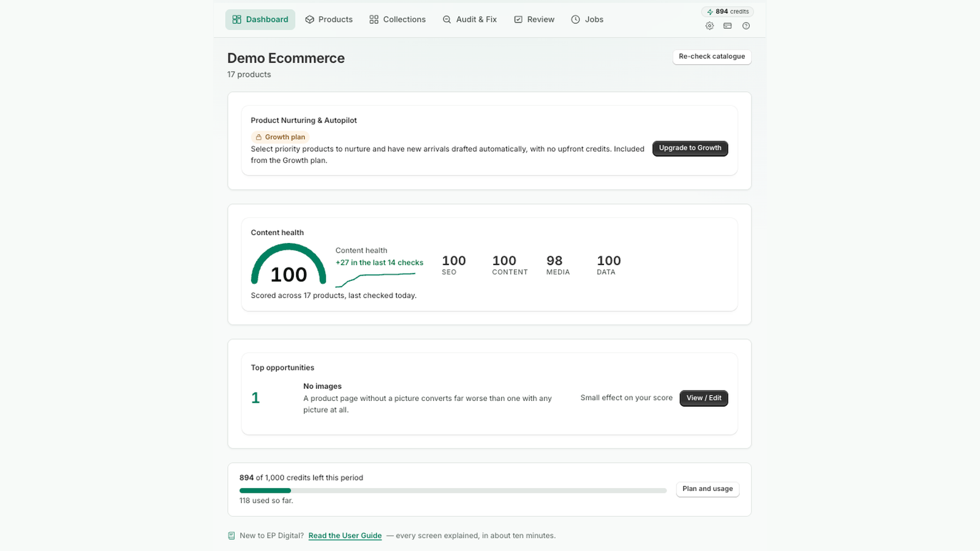Open help via question mark icon
Image resolution: width=980 pixels, height=551 pixels.
tap(746, 26)
